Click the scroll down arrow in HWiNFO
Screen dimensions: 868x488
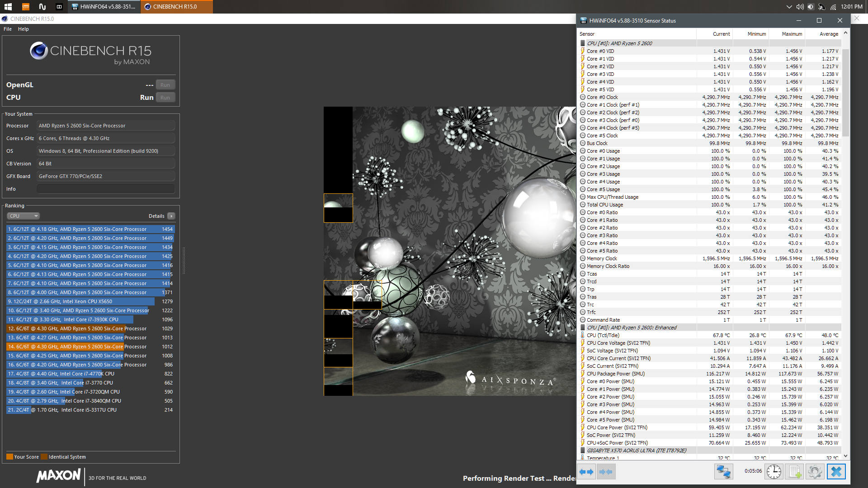pyautogui.click(x=845, y=456)
